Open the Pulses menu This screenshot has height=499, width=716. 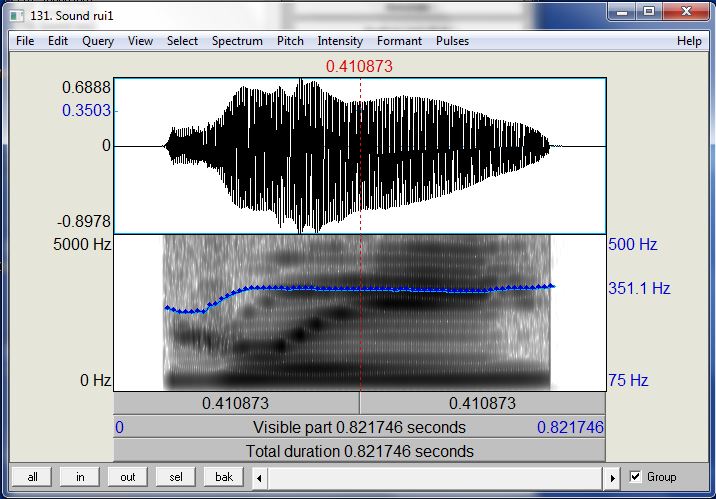452,41
